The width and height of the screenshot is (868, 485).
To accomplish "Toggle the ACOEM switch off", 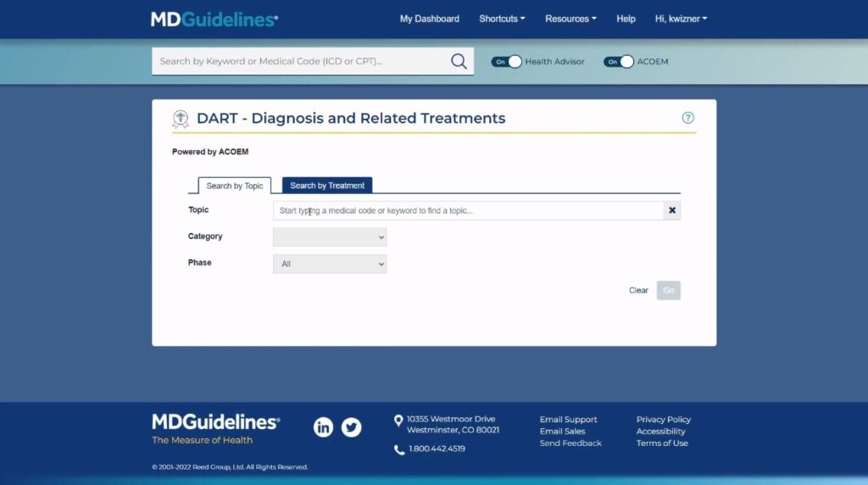I will click(x=618, y=61).
